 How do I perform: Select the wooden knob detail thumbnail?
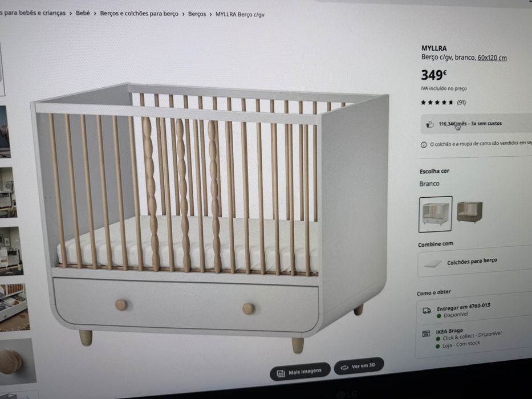(17, 361)
